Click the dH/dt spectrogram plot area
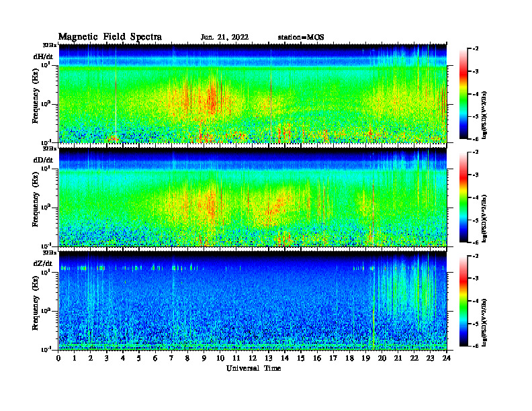The height and width of the screenshot is (411, 532). [253, 93]
